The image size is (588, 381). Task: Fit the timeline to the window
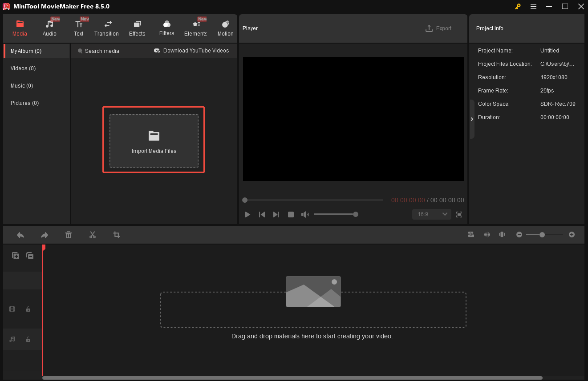click(487, 235)
